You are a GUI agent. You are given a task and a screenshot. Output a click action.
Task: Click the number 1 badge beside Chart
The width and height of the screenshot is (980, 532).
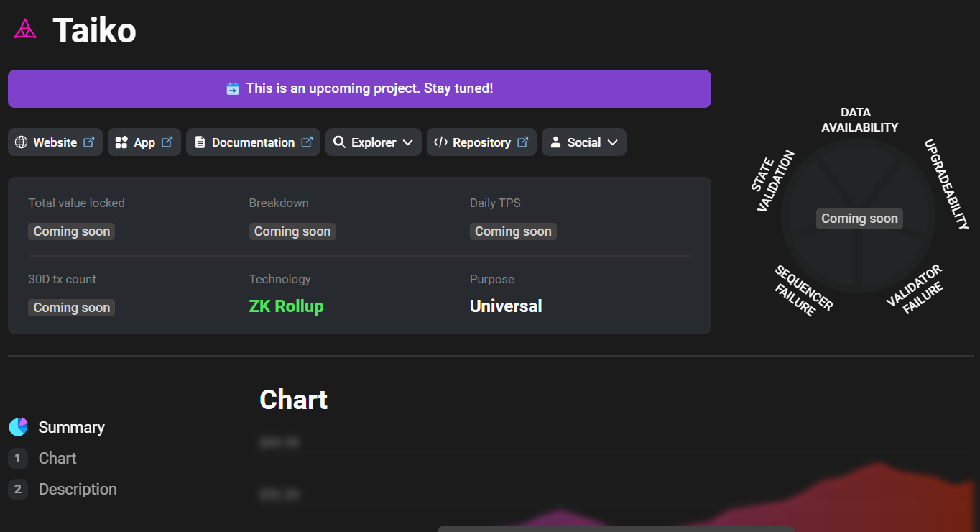(x=18, y=458)
